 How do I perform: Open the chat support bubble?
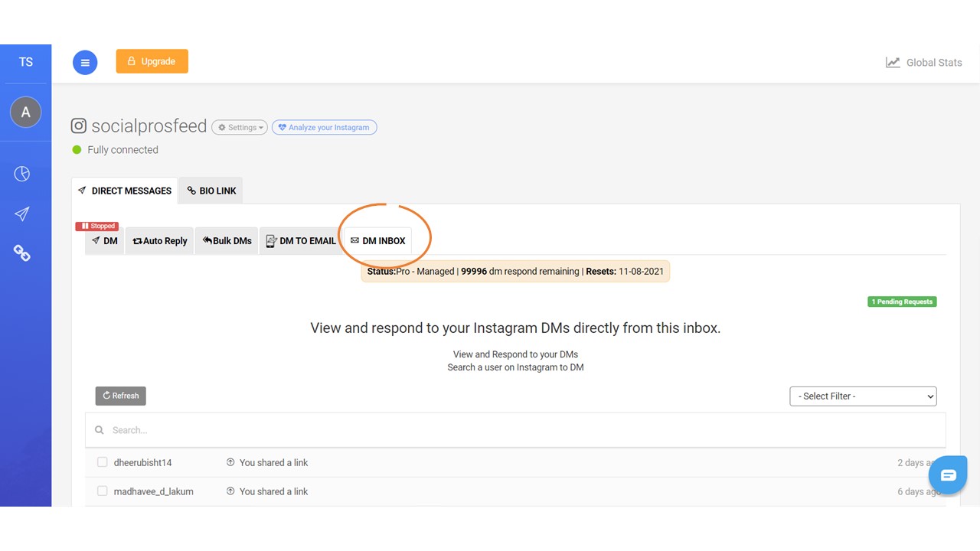pos(948,474)
